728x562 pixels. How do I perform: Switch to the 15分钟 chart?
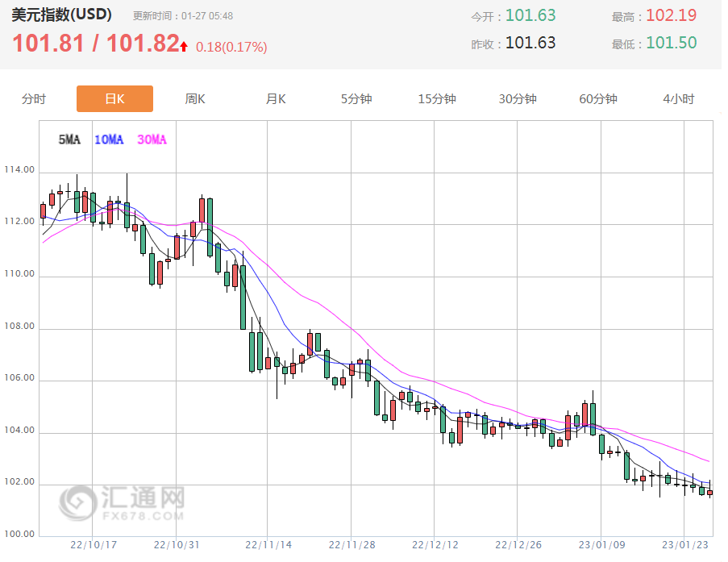(437, 99)
